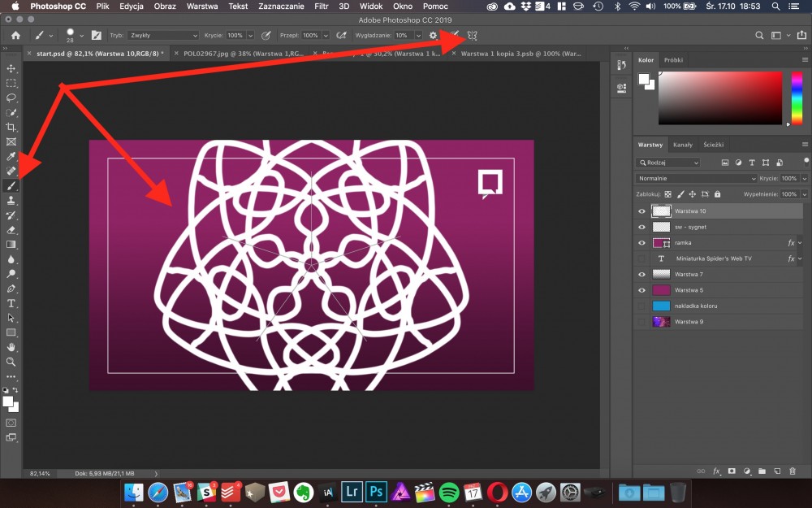Viewport: 812px width, 508px height.
Task: Switch to the Próbki tab
Action: (673, 60)
